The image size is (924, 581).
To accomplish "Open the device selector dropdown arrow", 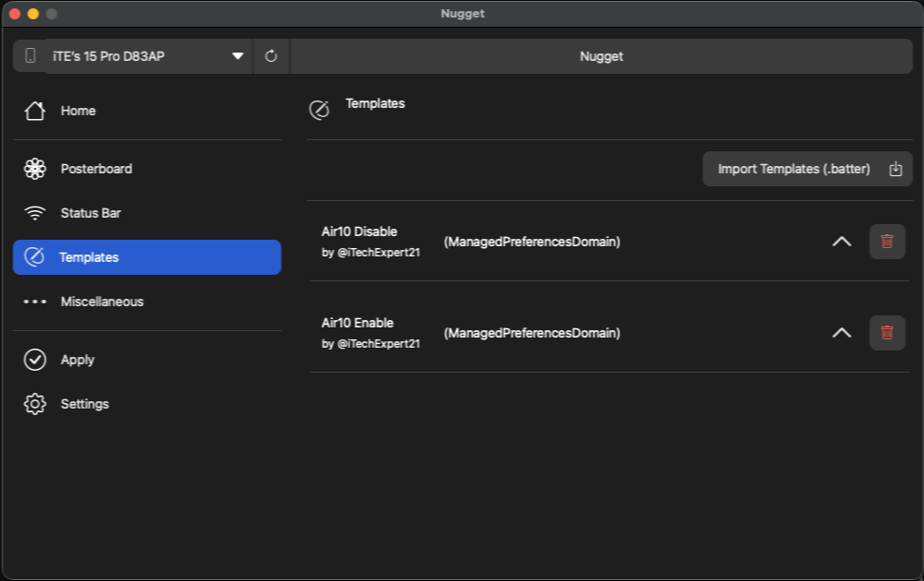I will click(238, 56).
